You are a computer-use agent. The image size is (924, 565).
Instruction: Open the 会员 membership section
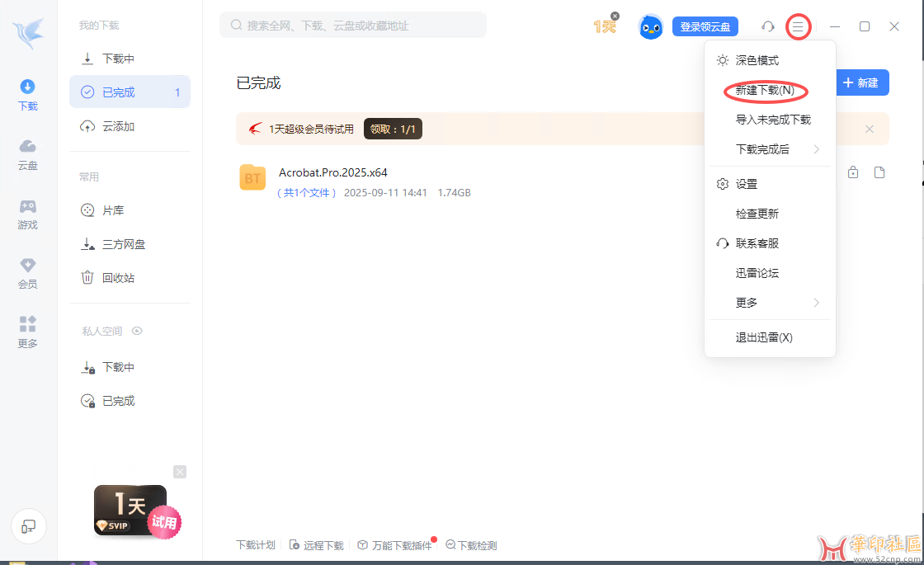pyautogui.click(x=28, y=274)
